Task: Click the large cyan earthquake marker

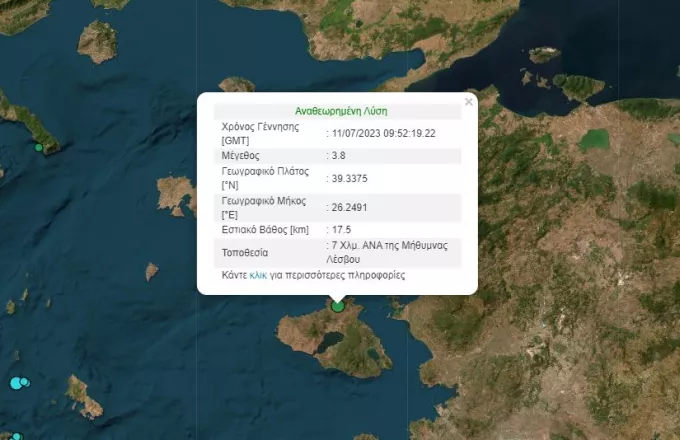Action: [16, 382]
